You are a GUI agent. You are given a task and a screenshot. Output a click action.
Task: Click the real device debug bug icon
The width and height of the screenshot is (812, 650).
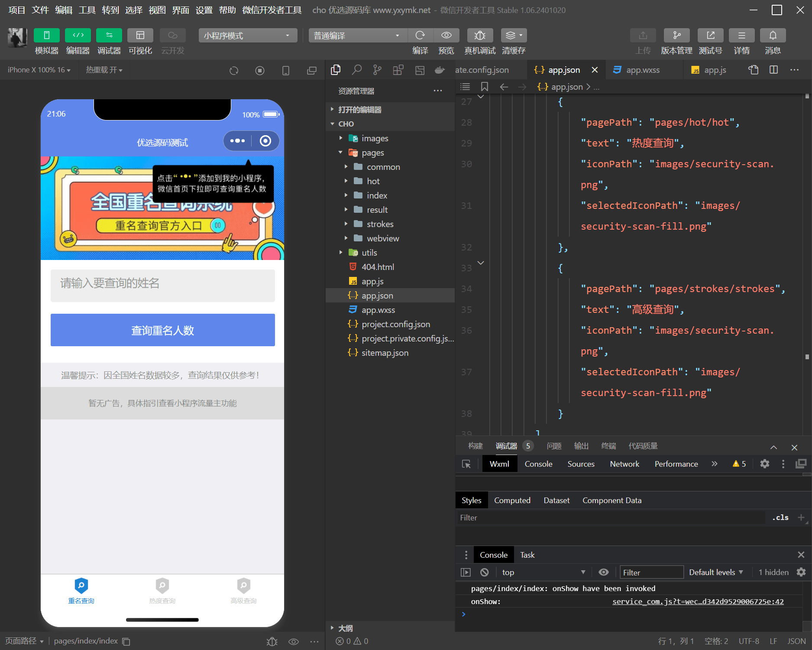[479, 36]
